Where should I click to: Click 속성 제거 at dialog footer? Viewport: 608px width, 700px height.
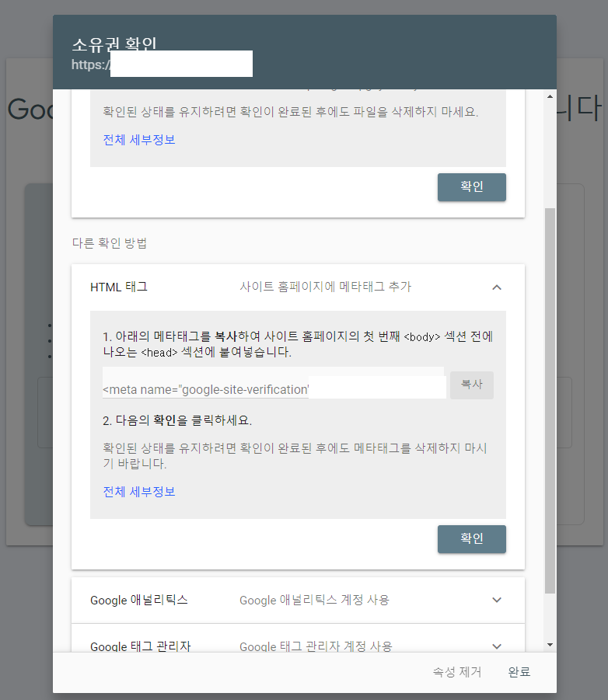(x=457, y=672)
